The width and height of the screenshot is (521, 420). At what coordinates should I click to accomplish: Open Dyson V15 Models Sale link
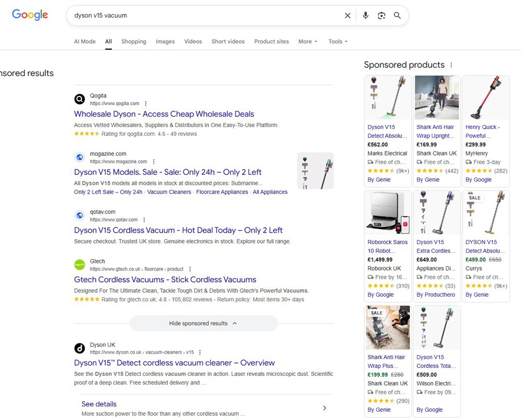point(168,172)
